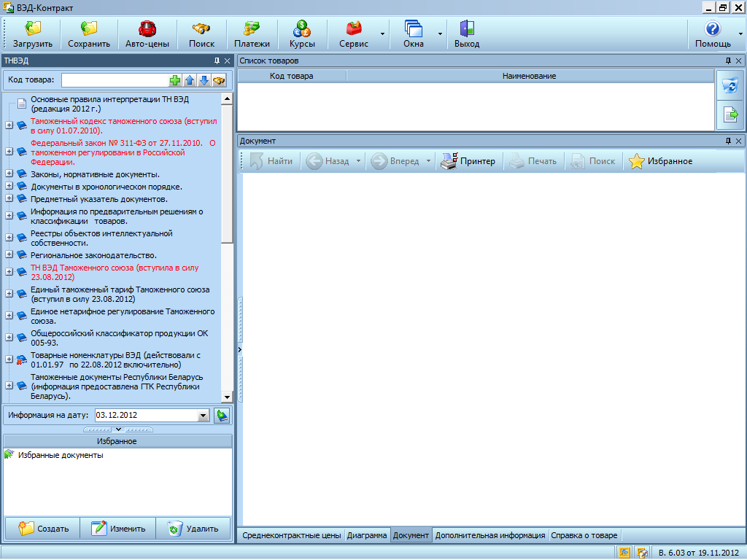Screen dimensions: 747x560
Task: Expand Законы, нормативные документы node
Action: point(9,174)
